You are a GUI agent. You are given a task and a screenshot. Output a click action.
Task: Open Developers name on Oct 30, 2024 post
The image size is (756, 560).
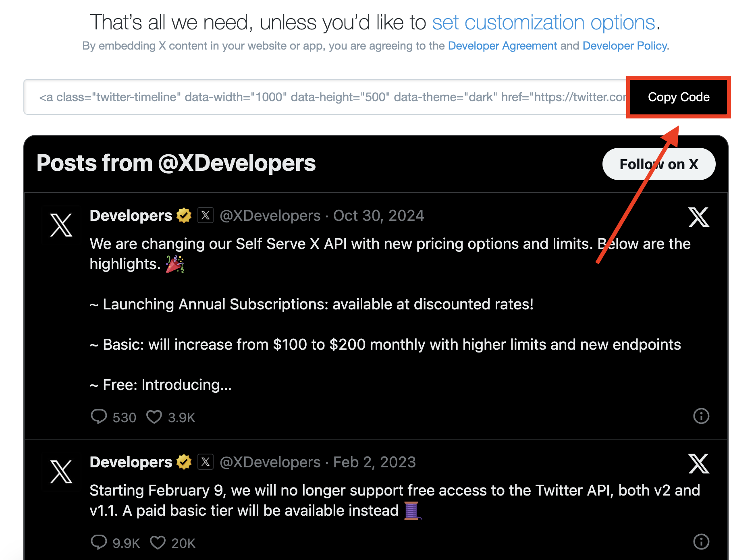tap(131, 216)
